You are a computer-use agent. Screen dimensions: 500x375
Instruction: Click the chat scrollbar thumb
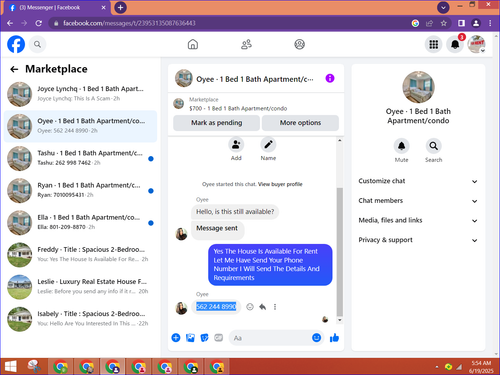pos(340,252)
